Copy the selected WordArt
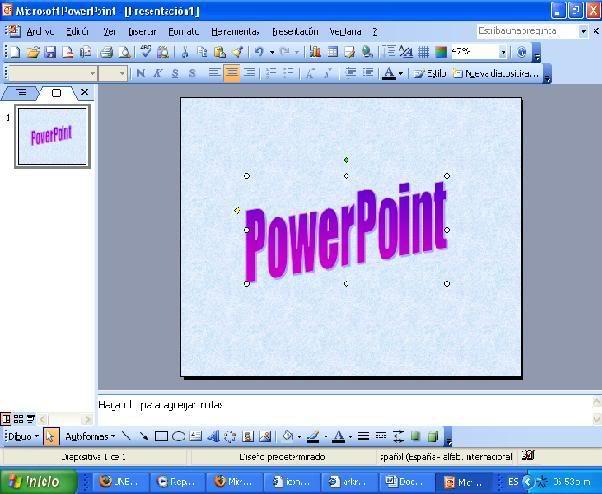This screenshot has width=602, height=494. (x=202, y=52)
